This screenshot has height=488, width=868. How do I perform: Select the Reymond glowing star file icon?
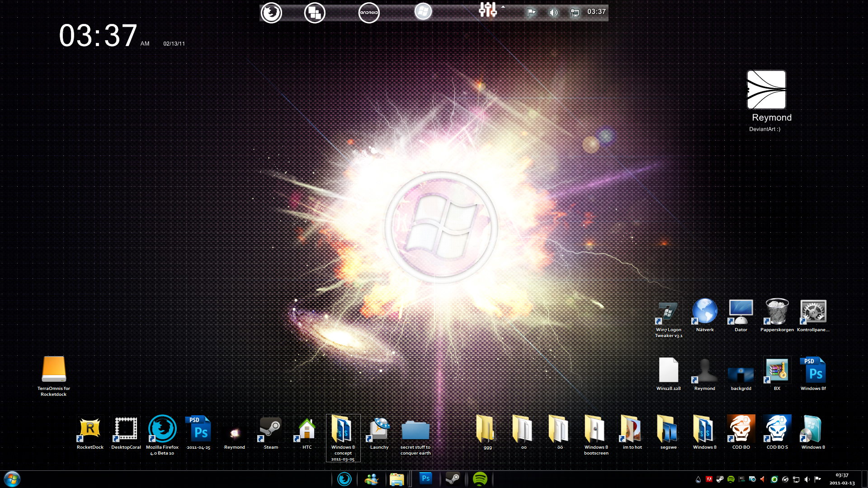click(x=235, y=434)
